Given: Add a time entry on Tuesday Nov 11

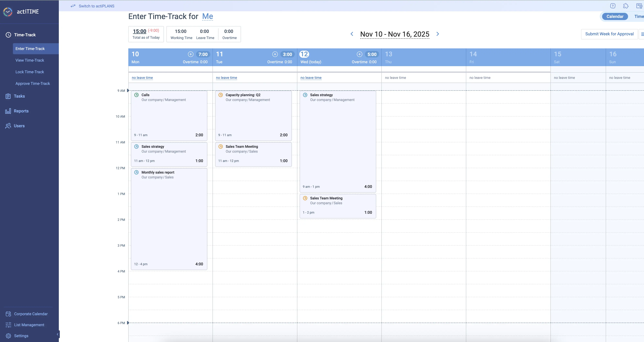Looking at the screenshot, I should pos(275,54).
